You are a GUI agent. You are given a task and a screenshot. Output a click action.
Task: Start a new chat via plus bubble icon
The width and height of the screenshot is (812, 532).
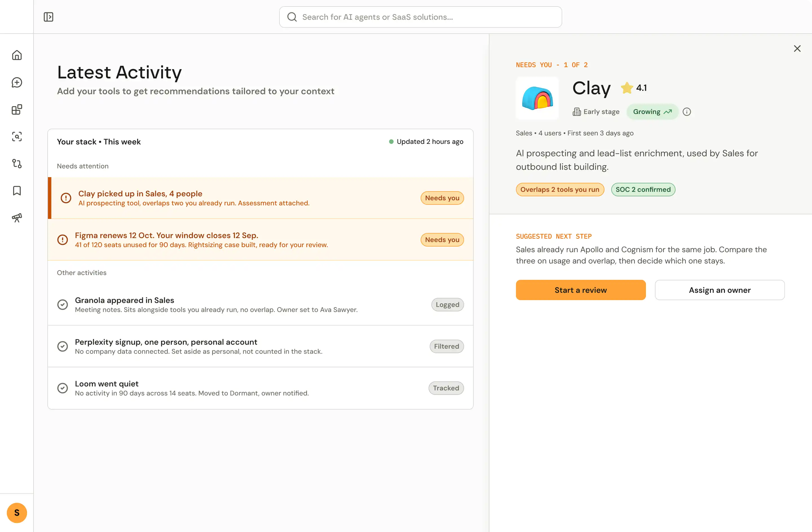coord(17,82)
